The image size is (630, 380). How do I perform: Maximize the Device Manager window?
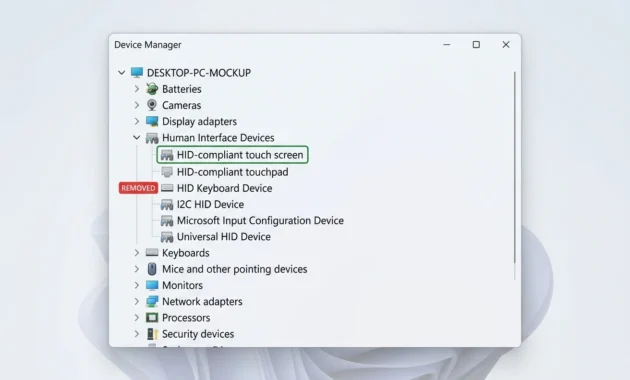pos(476,45)
